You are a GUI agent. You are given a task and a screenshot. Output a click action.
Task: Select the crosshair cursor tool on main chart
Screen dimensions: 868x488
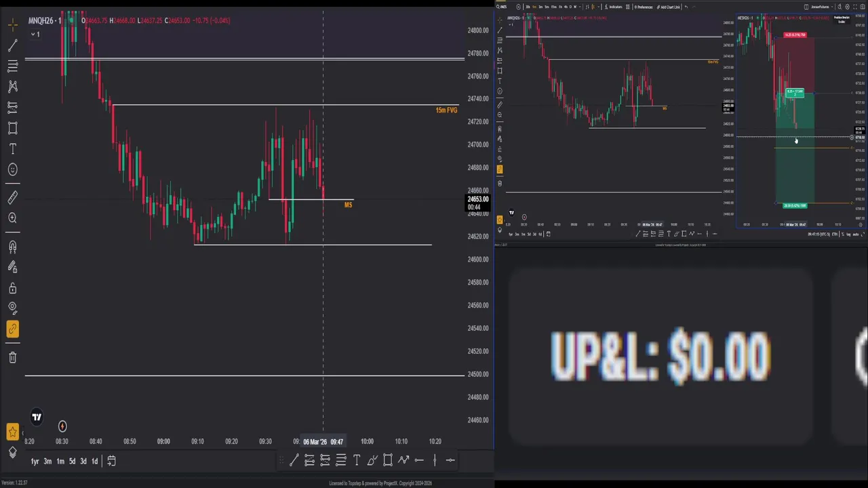(x=13, y=25)
